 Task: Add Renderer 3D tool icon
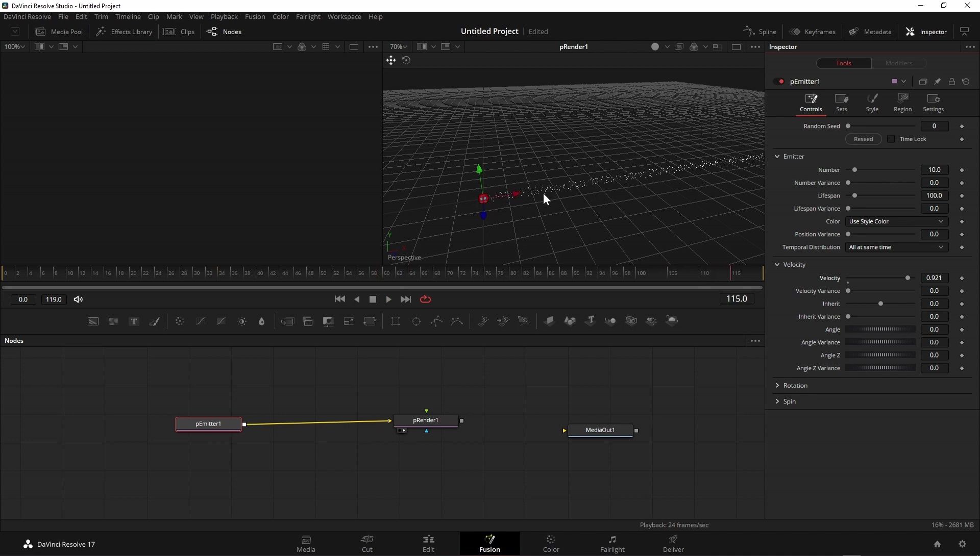tap(672, 321)
